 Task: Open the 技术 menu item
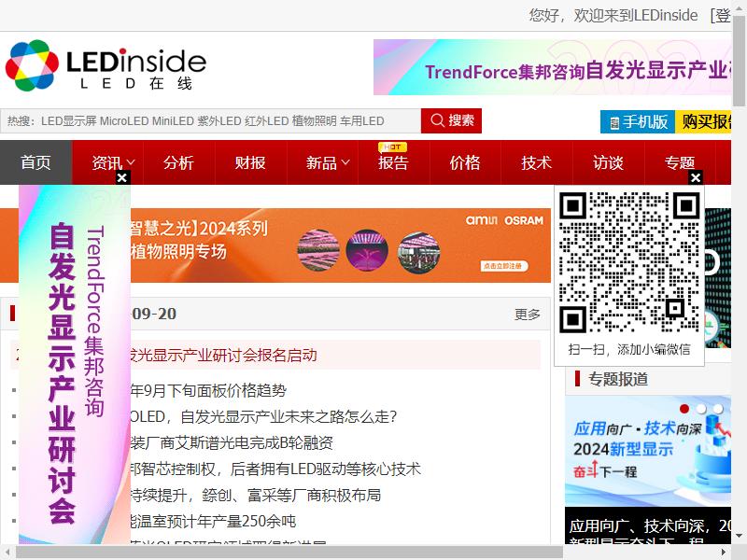coord(536,162)
